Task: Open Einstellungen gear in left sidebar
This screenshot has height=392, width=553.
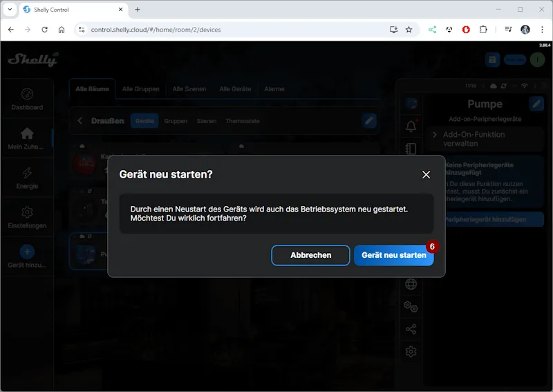Action: pyautogui.click(x=27, y=213)
